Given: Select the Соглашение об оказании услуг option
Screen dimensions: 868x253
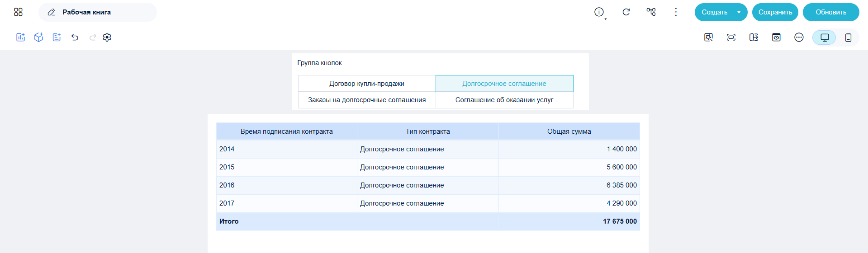Looking at the screenshot, I should 504,100.
